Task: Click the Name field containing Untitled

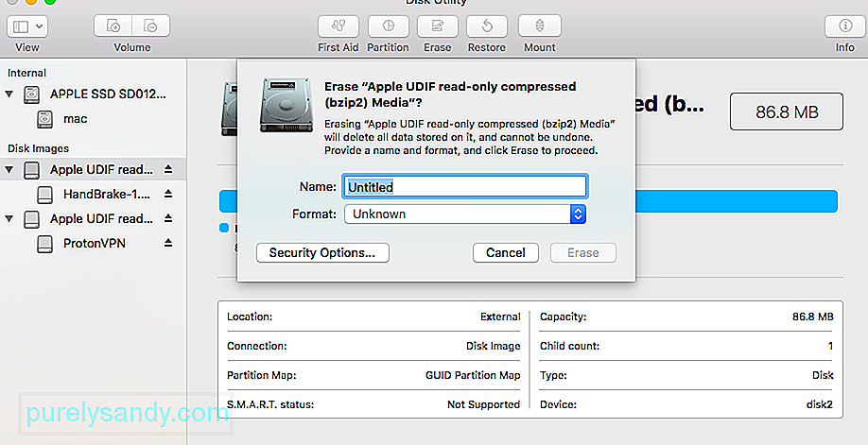Action: 465,186
